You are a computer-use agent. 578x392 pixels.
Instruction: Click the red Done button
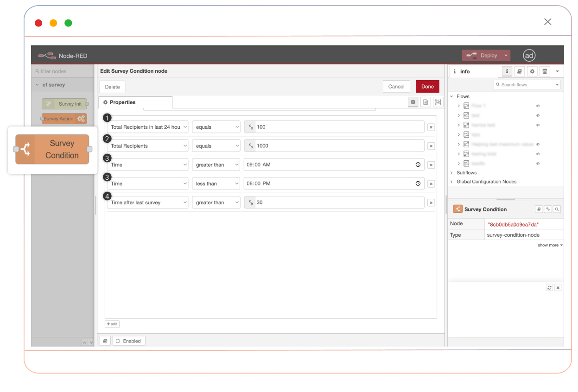[x=427, y=87]
